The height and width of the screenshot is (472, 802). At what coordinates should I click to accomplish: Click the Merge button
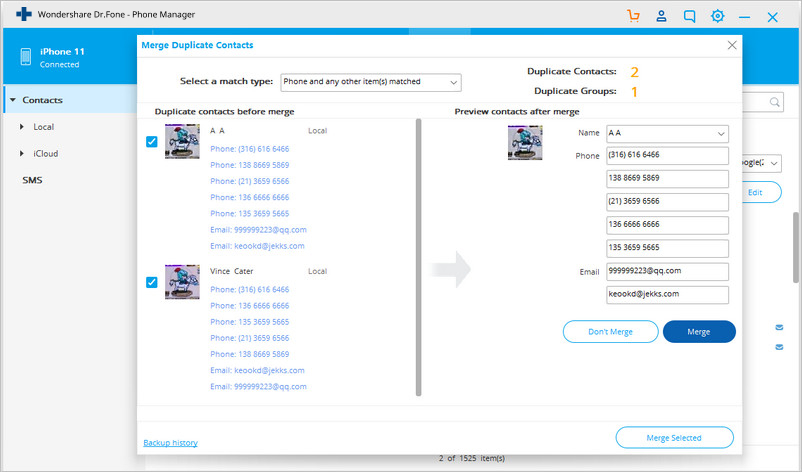(699, 332)
